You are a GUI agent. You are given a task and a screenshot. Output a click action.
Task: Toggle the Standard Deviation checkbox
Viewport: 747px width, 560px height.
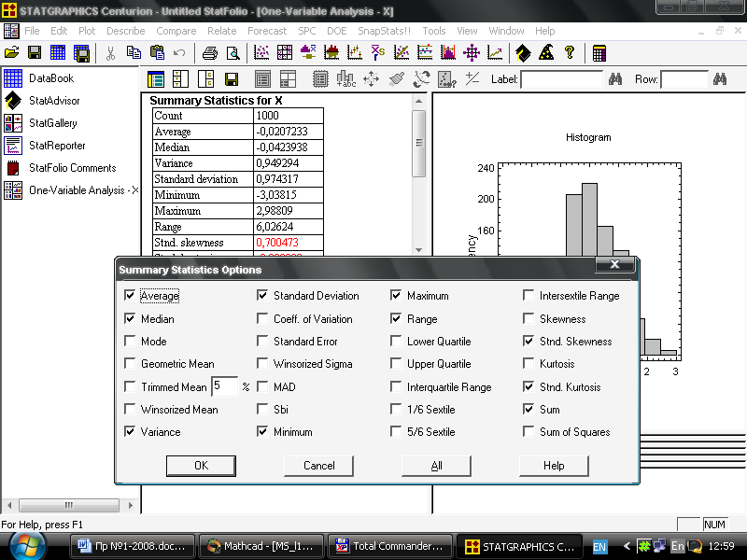262,295
